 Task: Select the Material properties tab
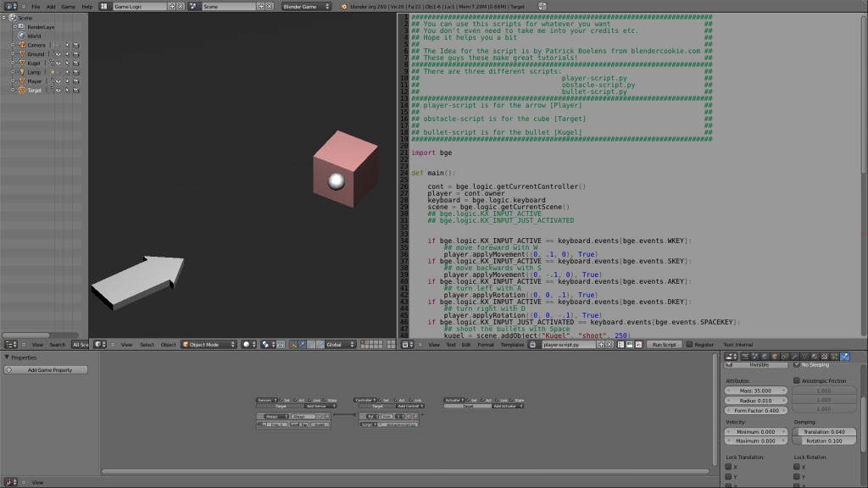click(814, 356)
